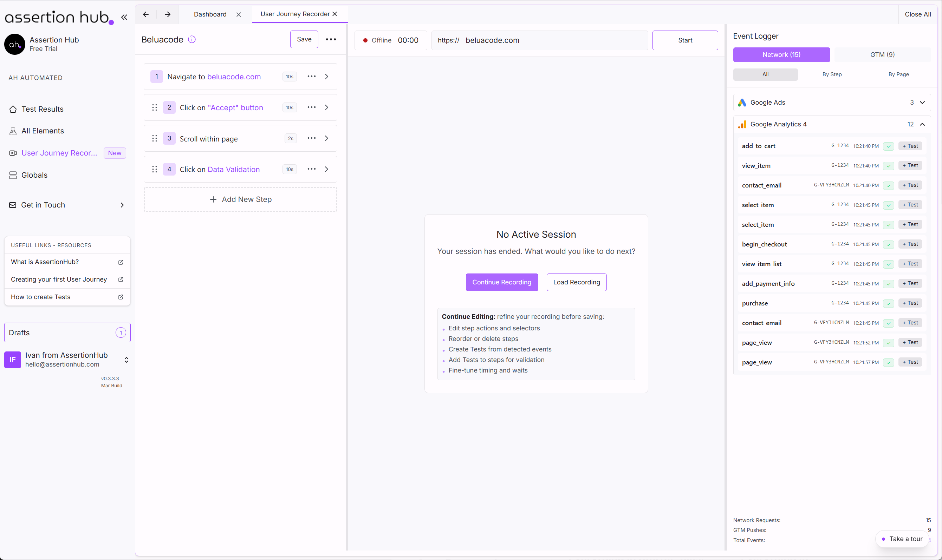Collapse the sidebar with double-chevron icon
The height and width of the screenshot is (560, 942).
tap(124, 17)
